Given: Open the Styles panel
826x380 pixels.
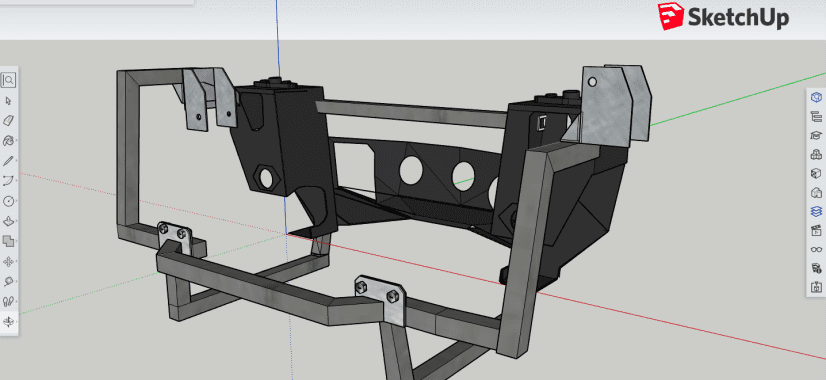Looking at the screenshot, I should [816, 192].
